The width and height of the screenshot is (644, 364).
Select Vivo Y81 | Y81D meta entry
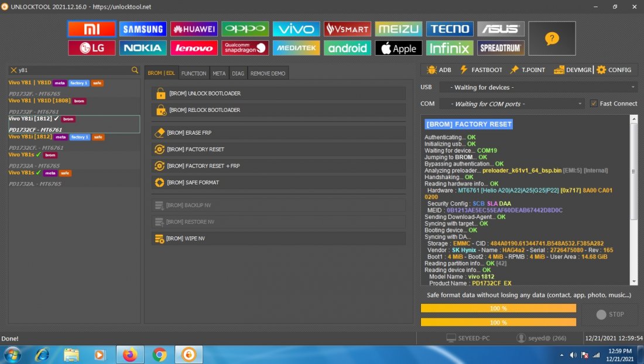(x=74, y=88)
